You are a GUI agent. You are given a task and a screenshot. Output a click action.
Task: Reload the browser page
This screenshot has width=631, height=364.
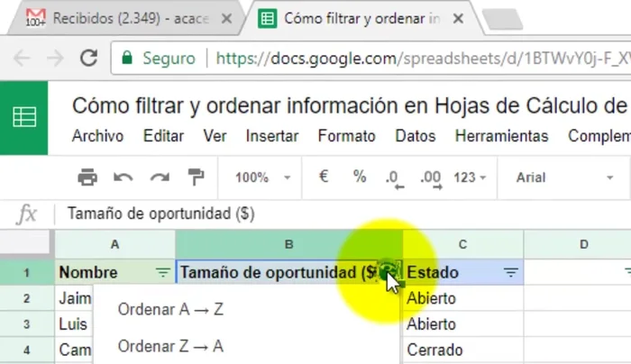(x=88, y=58)
